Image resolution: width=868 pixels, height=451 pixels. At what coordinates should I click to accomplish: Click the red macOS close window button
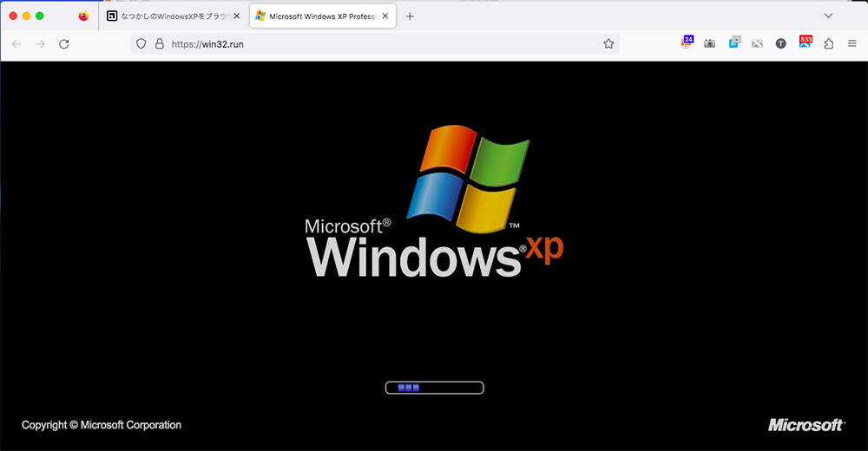13,16
